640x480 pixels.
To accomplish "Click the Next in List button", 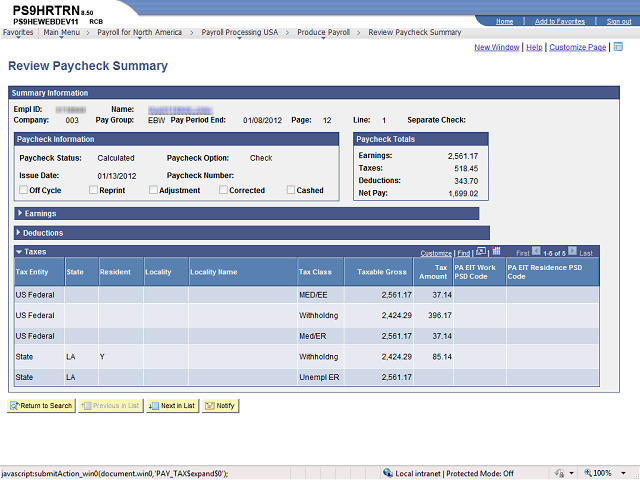I will click(x=172, y=405).
